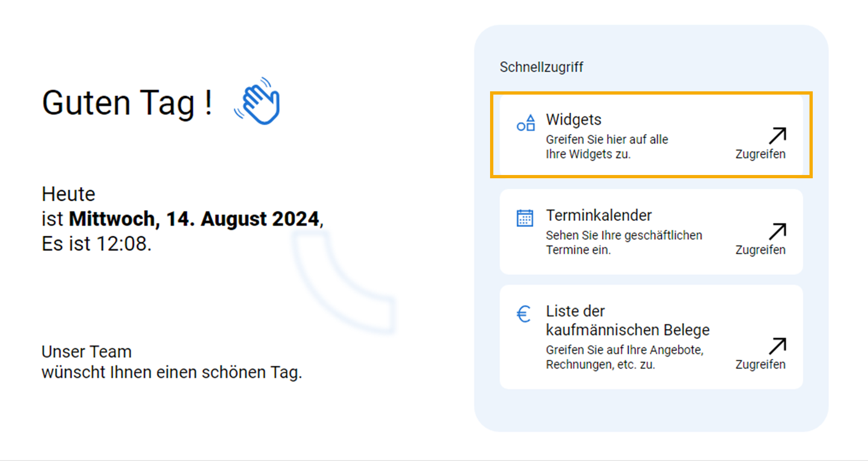Click the arrow in the Belege card
Image resolution: width=868 pixels, height=461 pixels.
(x=777, y=346)
